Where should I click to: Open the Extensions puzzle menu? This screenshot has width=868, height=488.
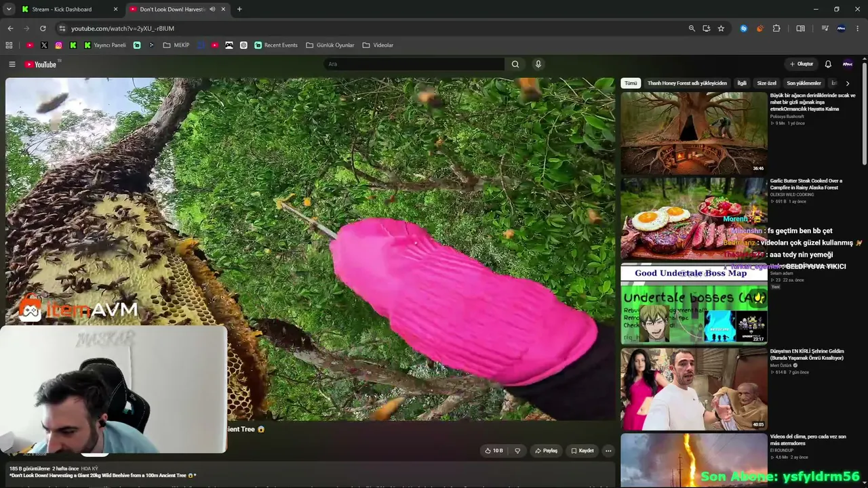pos(776,28)
